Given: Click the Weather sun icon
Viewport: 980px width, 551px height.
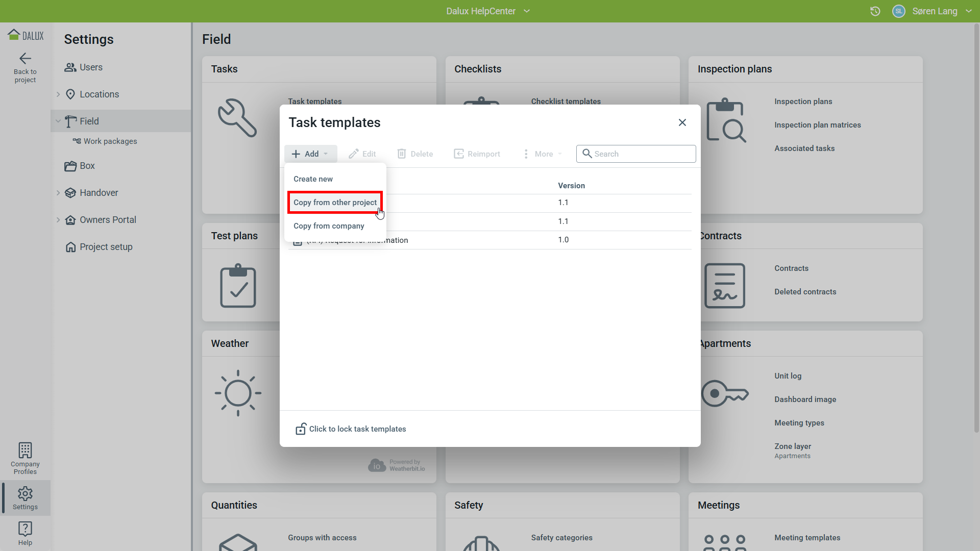Looking at the screenshot, I should 238,393.
